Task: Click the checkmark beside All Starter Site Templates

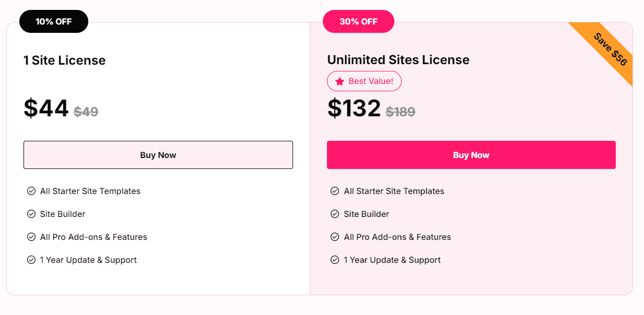Action: click(x=31, y=191)
